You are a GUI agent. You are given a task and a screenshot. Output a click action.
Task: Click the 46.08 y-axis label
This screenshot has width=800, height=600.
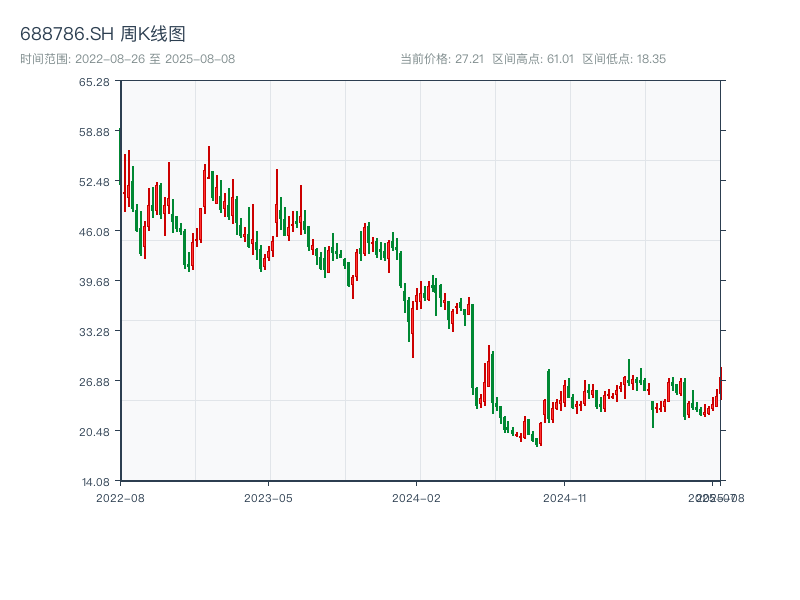pos(94,232)
